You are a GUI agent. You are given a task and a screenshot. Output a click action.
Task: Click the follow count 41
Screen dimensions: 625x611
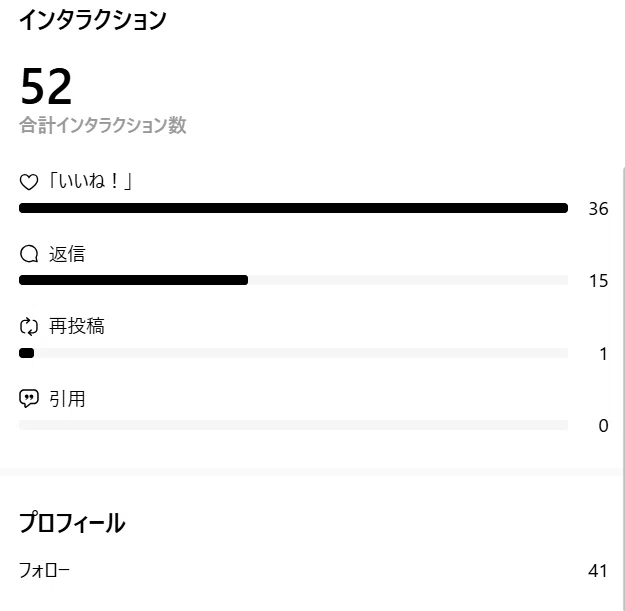click(x=597, y=571)
